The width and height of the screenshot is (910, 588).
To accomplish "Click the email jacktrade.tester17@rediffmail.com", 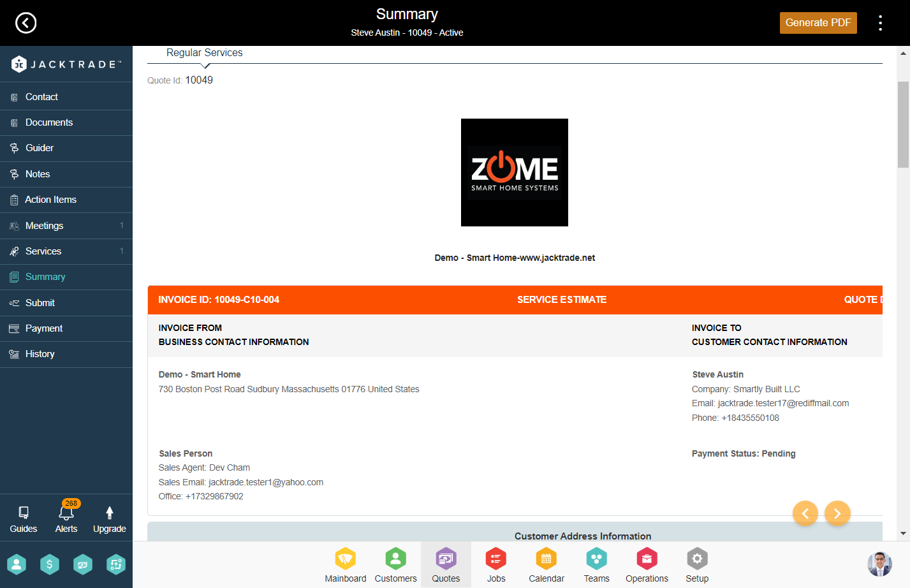I will tap(783, 403).
